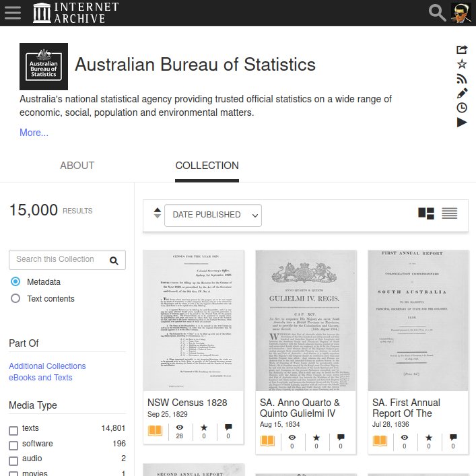Open the top bar search icon
The height and width of the screenshot is (476, 476).
pyautogui.click(x=437, y=13)
